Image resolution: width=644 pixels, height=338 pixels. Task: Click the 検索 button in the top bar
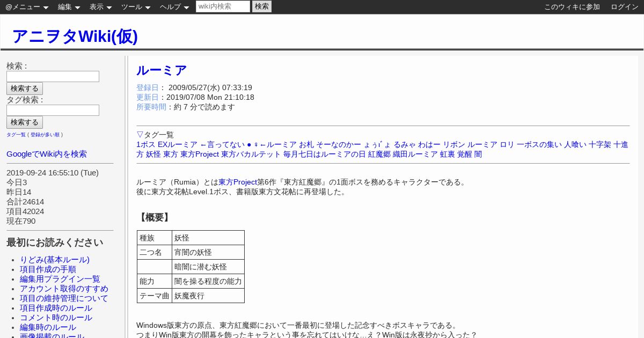(x=262, y=6)
